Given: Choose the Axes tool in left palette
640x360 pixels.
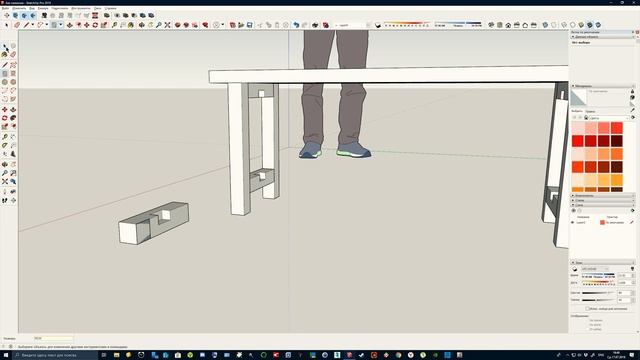Looking at the screenshot, I should coord(5,154).
